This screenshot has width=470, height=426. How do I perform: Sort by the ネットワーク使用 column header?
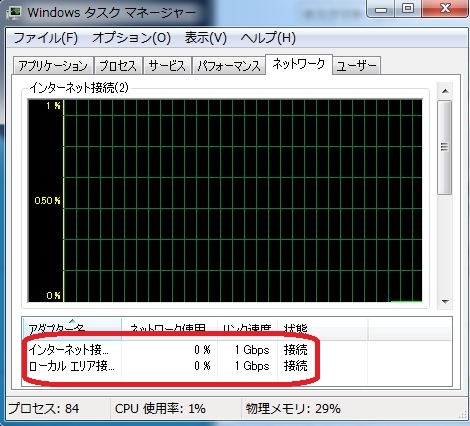(170, 328)
